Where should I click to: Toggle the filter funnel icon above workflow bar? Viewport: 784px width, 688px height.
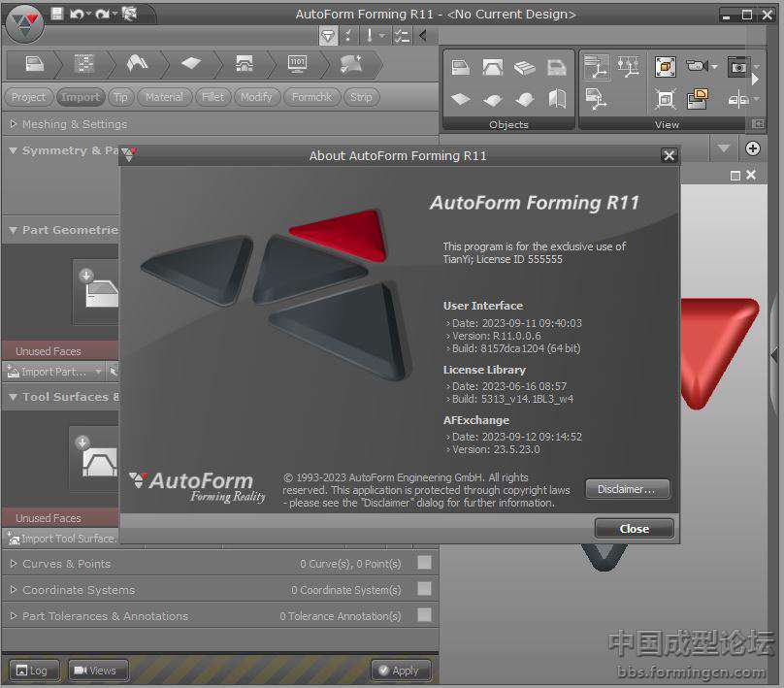328,36
